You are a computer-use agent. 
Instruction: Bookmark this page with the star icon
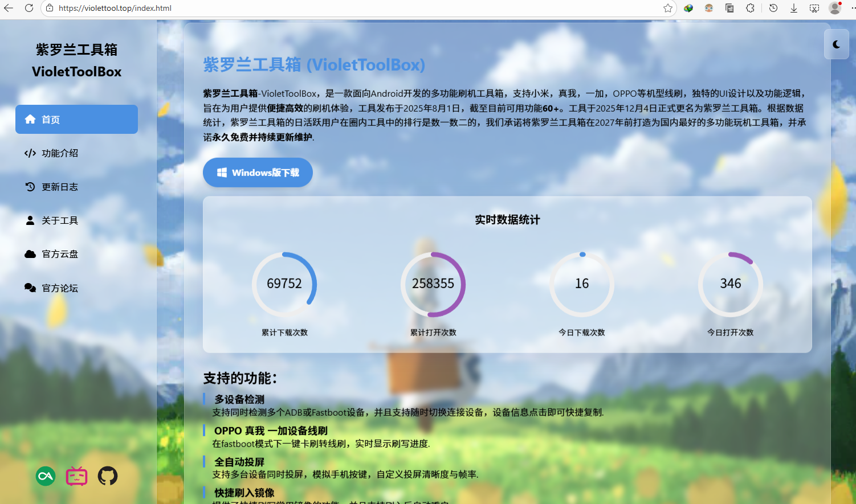668,8
